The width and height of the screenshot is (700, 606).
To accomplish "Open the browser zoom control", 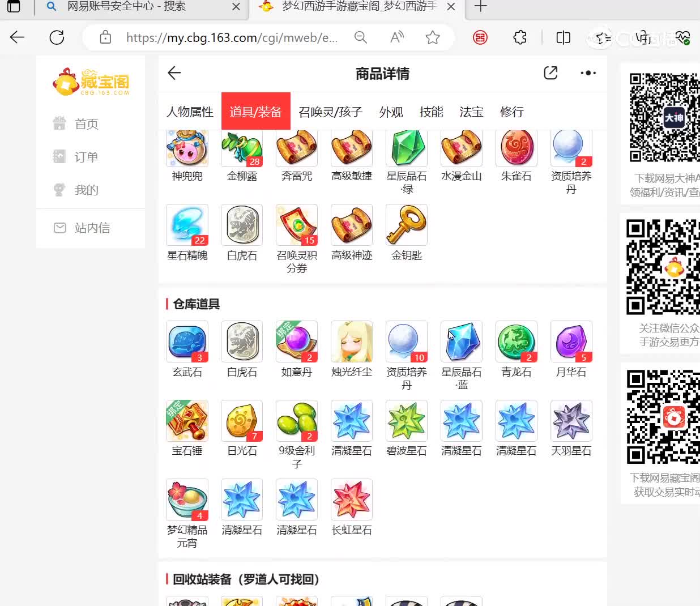I will tap(360, 37).
